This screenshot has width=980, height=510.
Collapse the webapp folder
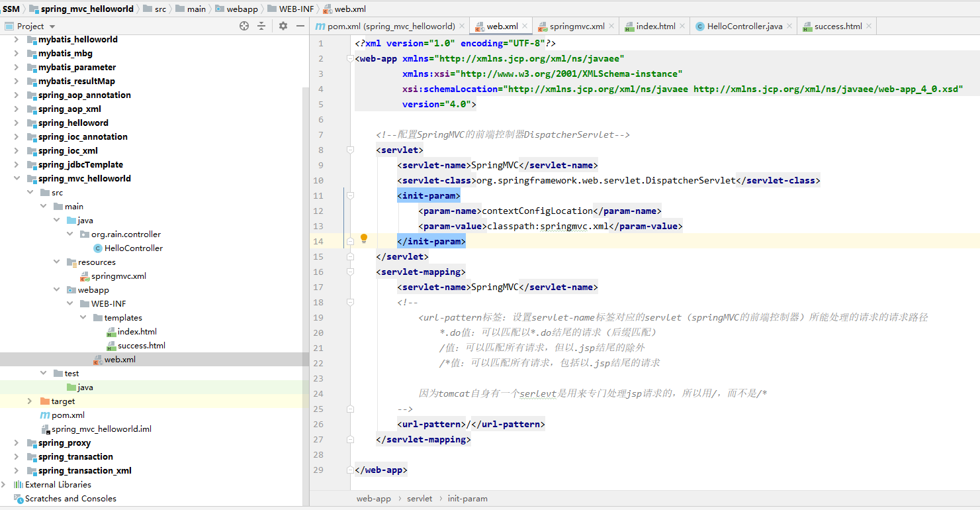tap(56, 290)
